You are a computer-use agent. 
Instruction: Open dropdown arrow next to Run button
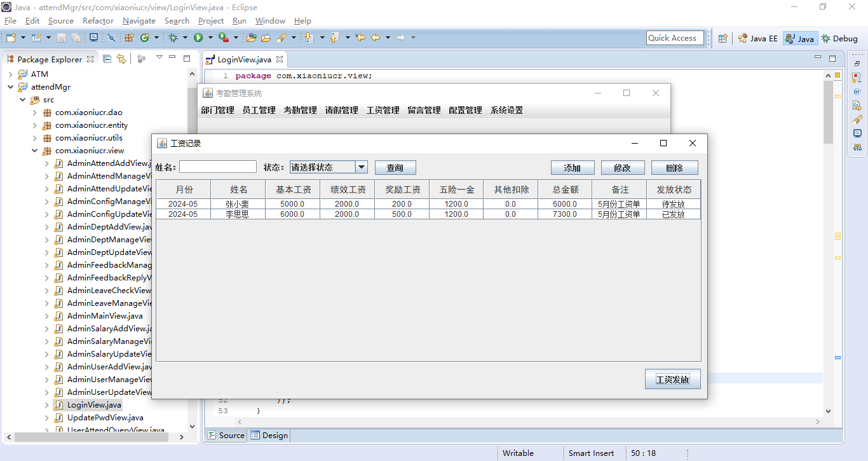click(210, 38)
